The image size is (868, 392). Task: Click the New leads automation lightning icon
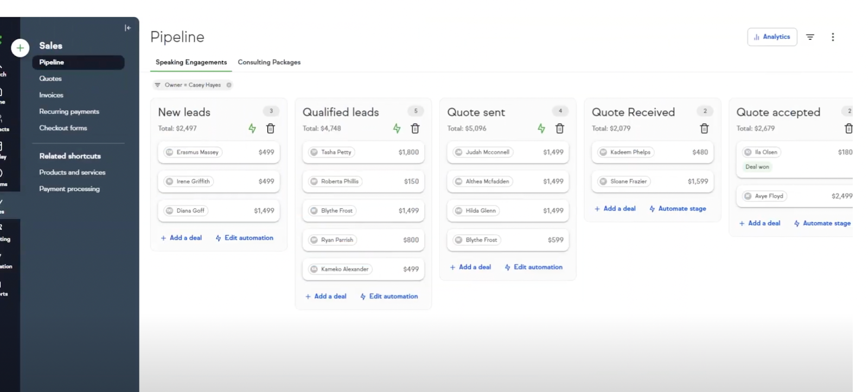(x=252, y=128)
